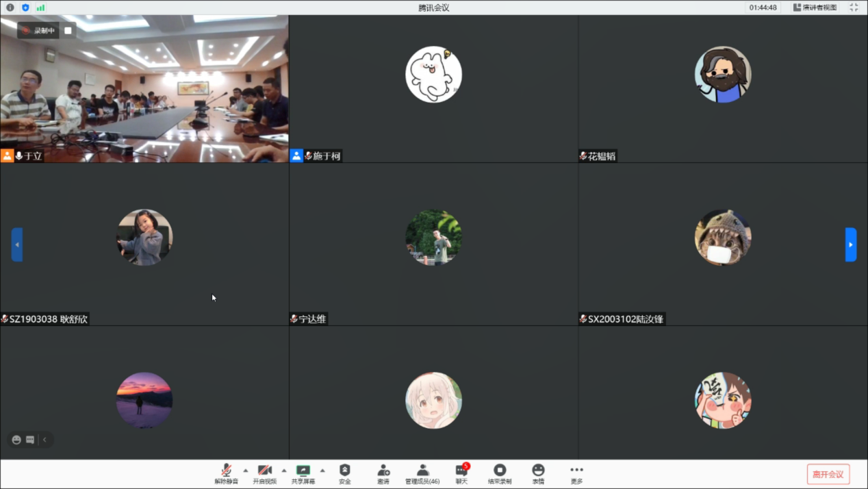Open 管理成员(46) participant list
The image size is (868, 489).
tap(422, 473)
